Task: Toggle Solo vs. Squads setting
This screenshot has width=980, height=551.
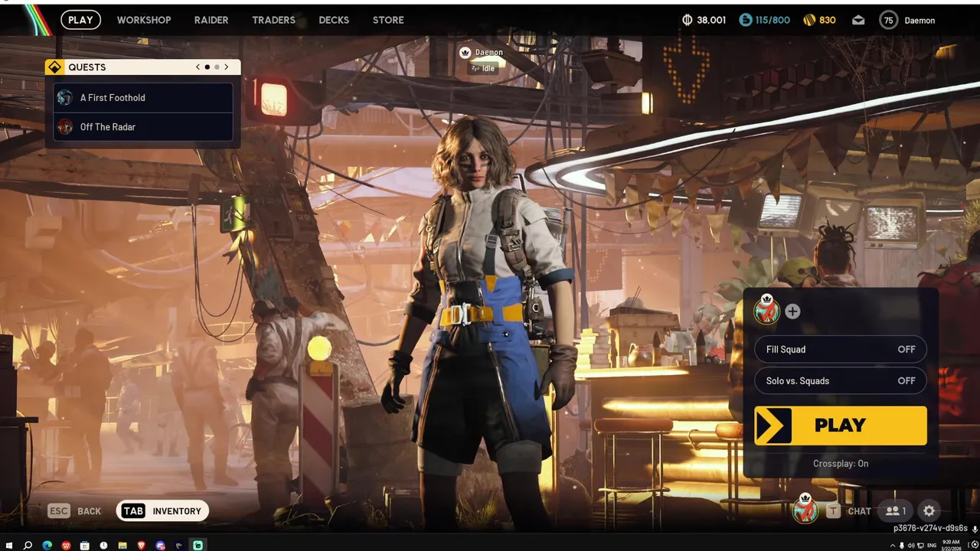Action: pyautogui.click(x=841, y=380)
